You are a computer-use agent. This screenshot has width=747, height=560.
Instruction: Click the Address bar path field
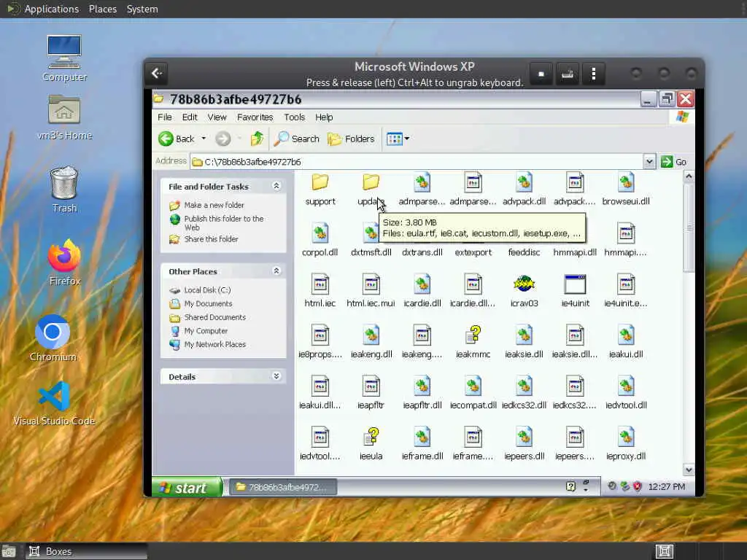click(417, 162)
